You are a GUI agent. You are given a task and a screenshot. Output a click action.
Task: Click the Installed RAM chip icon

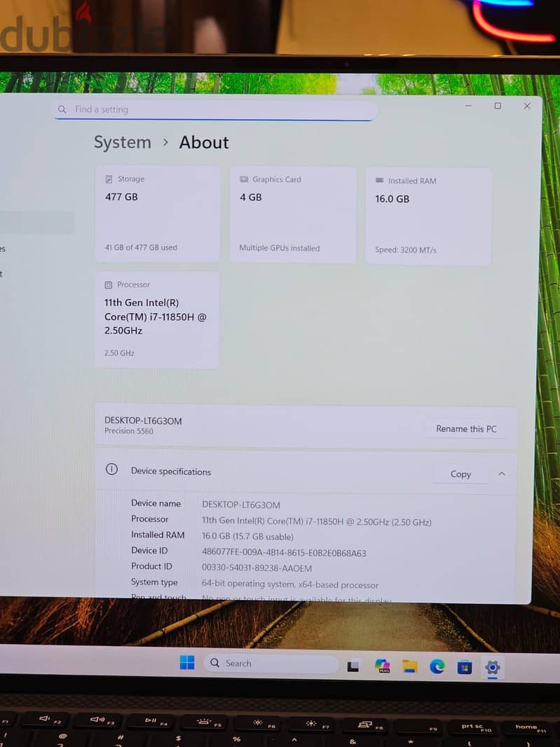tap(379, 180)
